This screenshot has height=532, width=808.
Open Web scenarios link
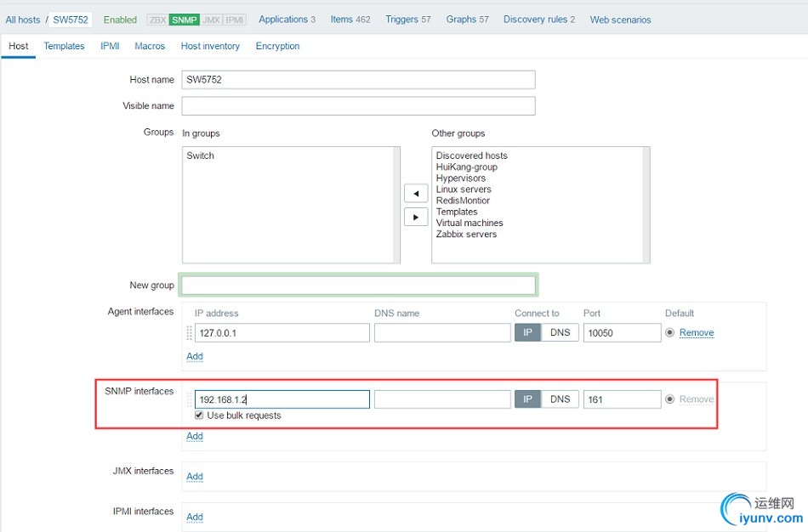[620, 20]
